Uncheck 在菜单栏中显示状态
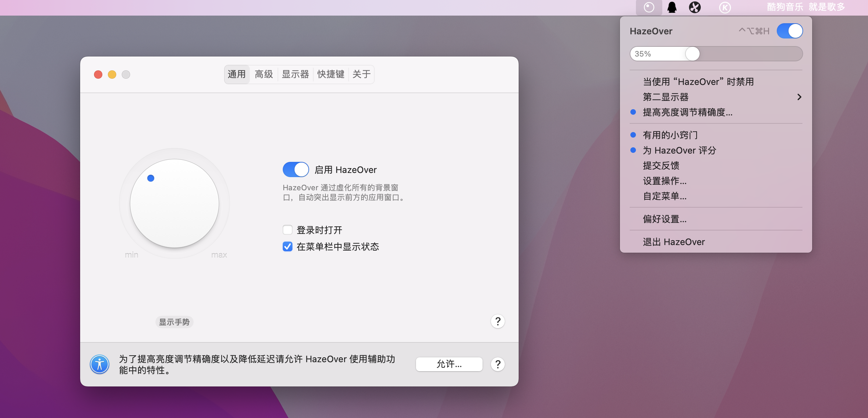 coord(288,246)
